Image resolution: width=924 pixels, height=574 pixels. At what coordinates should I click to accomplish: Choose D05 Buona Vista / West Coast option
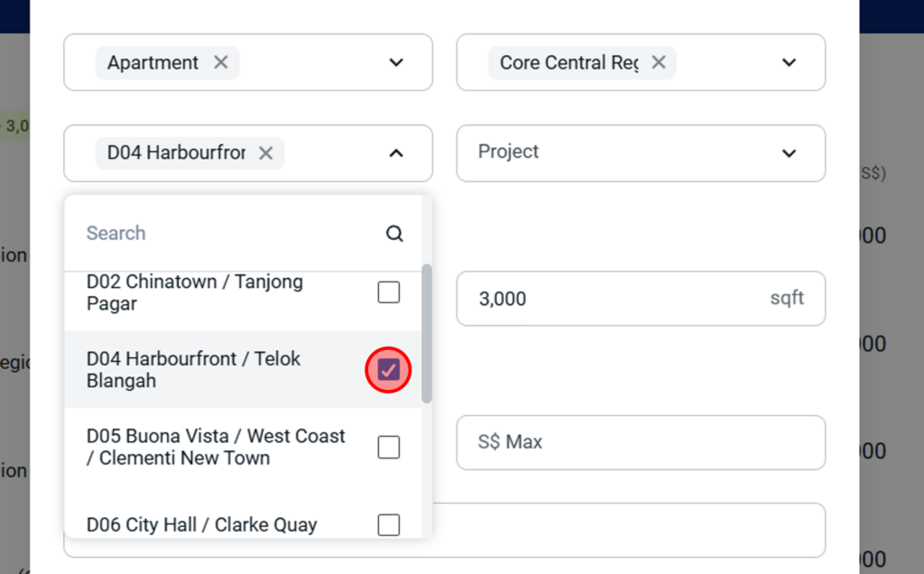[x=216, y=447]
